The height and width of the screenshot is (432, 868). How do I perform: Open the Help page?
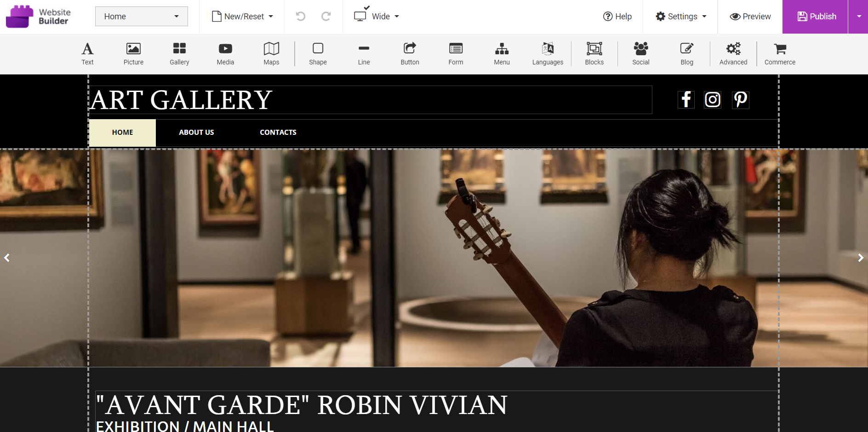coord(617,17)
